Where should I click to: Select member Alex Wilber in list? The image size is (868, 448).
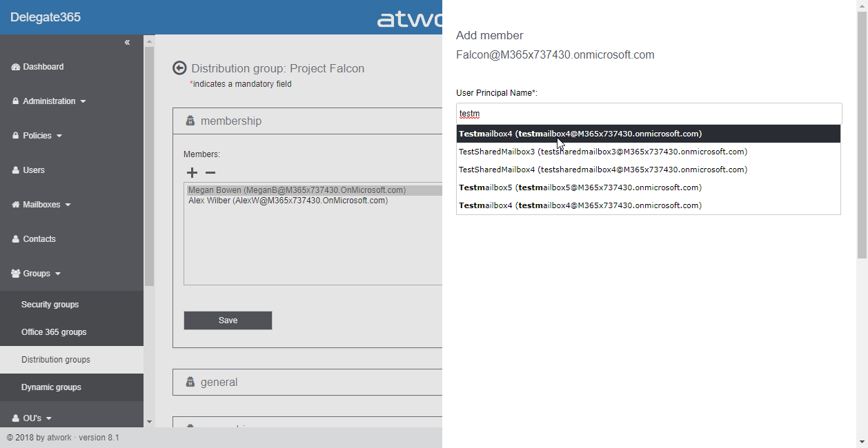(288, 201)
